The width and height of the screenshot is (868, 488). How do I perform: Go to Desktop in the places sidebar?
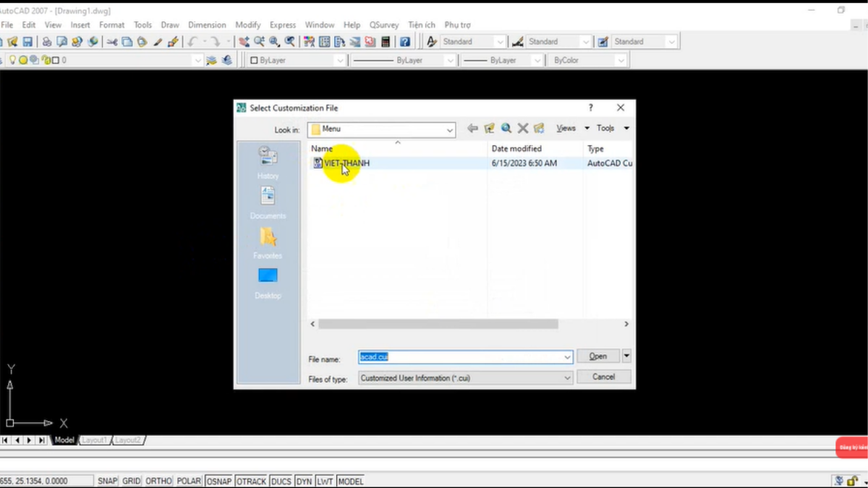268,281
